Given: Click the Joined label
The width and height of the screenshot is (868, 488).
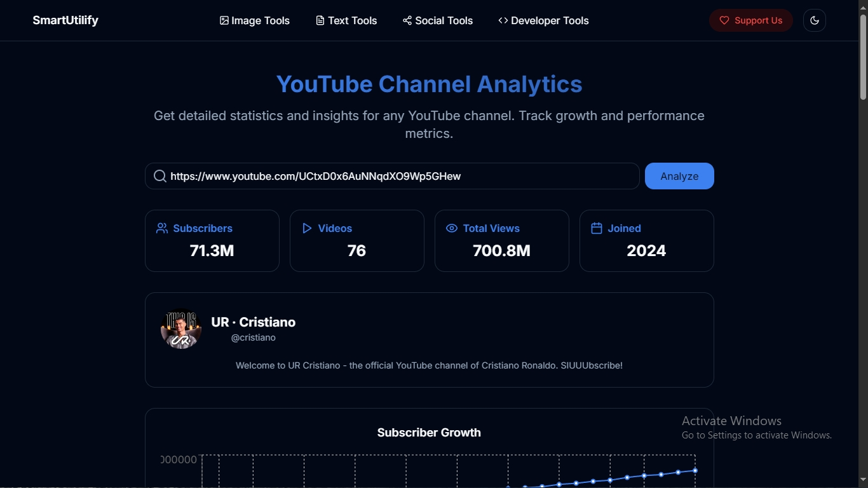Looking at the screenshot, I should point(624,228).
